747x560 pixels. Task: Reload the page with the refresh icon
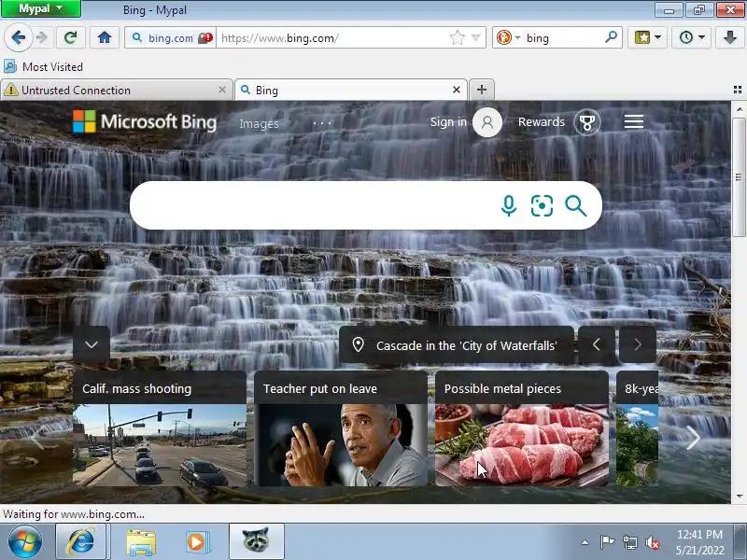click(71, 37)
